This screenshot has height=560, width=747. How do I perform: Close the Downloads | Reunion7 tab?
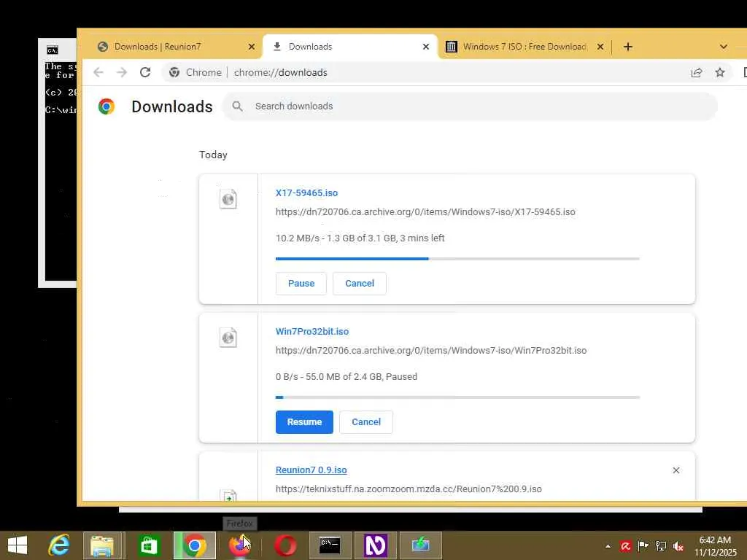click(252, 47)
